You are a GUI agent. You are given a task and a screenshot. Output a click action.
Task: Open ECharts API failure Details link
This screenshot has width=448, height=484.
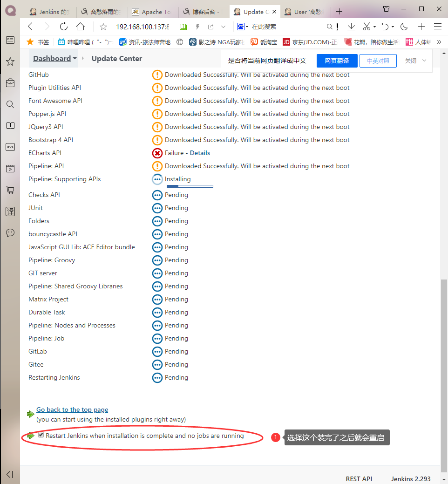(200, 153)
